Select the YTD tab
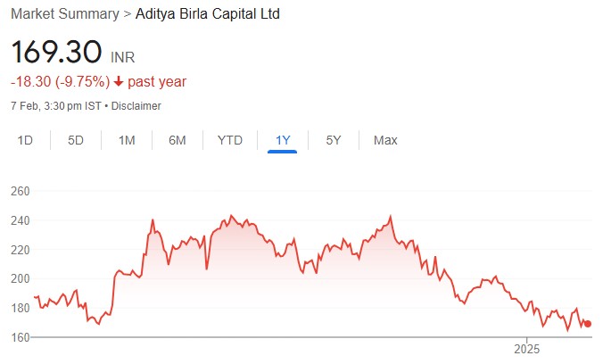Image resolution: width=611 pixels, height=364 pixels. click(x=230, y=140)
